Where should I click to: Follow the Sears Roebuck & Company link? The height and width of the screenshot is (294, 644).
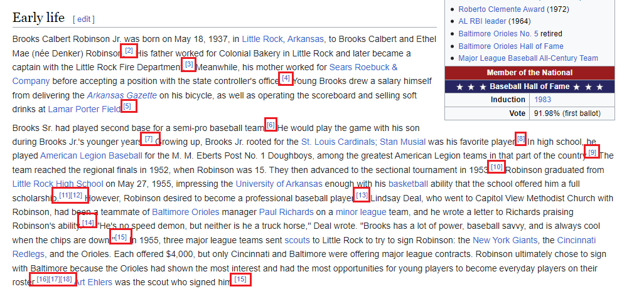(x=205, y=74)
